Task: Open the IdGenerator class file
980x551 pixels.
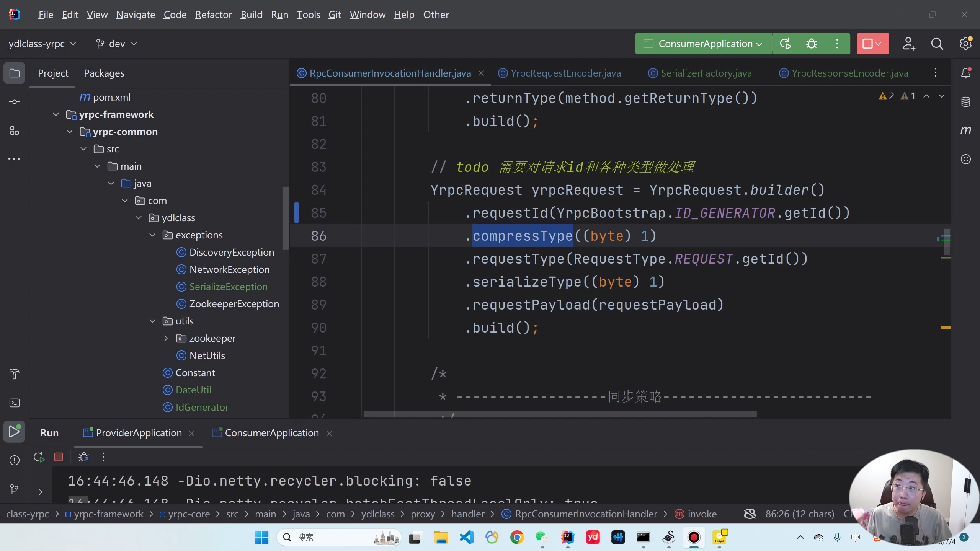Action: (202, 407)
